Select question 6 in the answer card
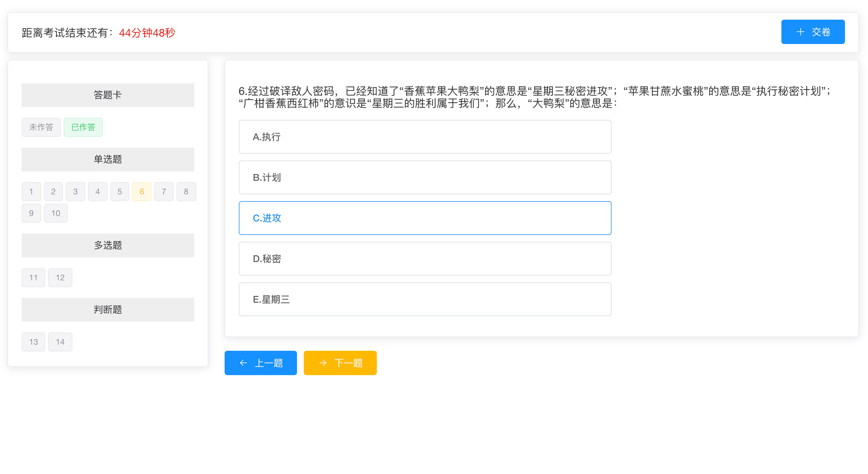The height and width of the screenshot is (474, 868). (142, 191)
